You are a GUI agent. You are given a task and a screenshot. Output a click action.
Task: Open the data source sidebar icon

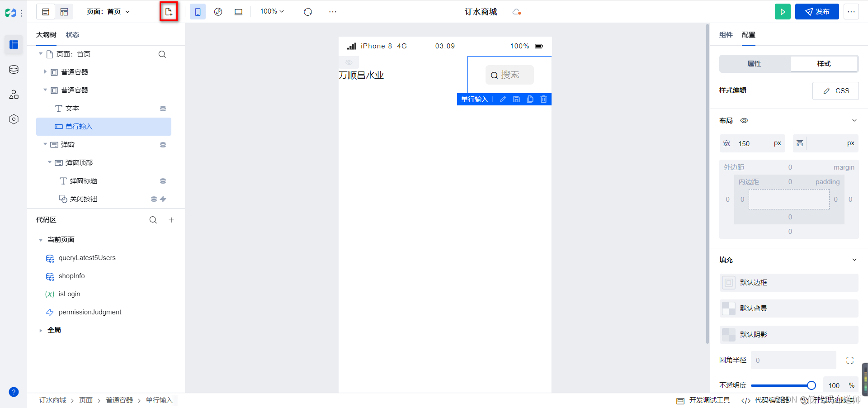click(x=14, y=69)
